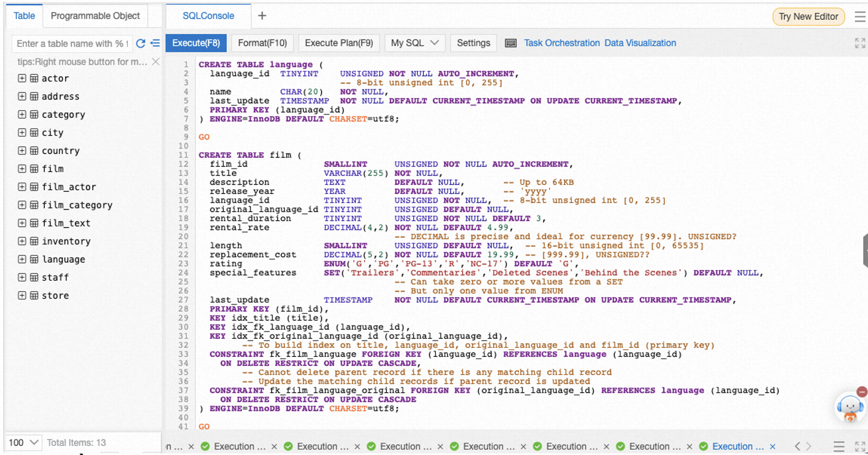The height and width of the screenshot is (455, 868).
Task: Show previous execution result tabs arrow
Action: coord(797,446)
